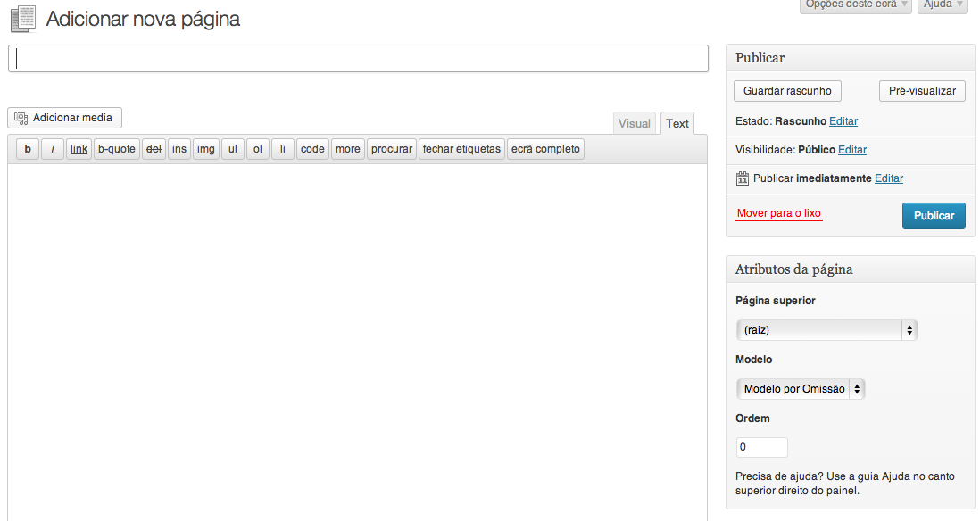Click the 'Atributos da página' panel header
980x521 pixels.
(x=850, y=269)
